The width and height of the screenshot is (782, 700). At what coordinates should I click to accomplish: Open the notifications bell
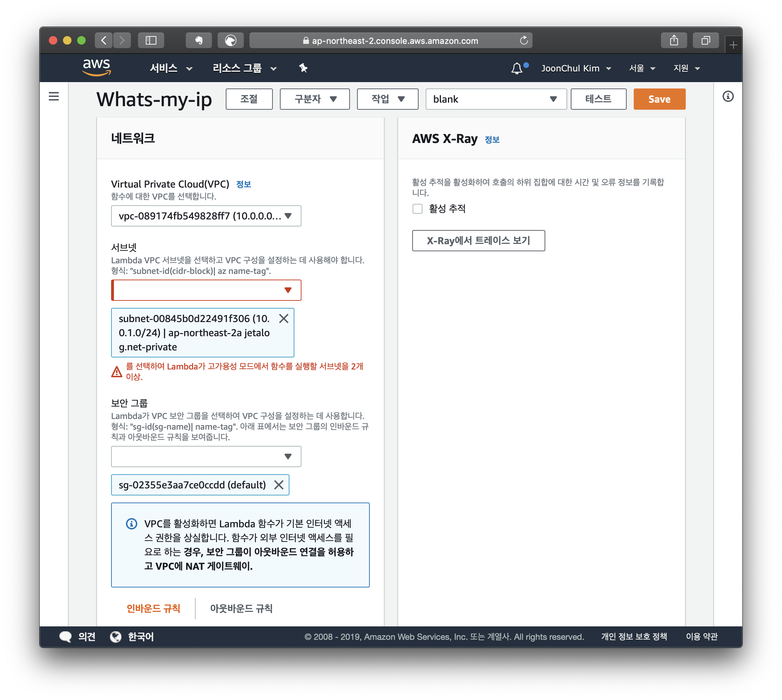tap(516, 68)
